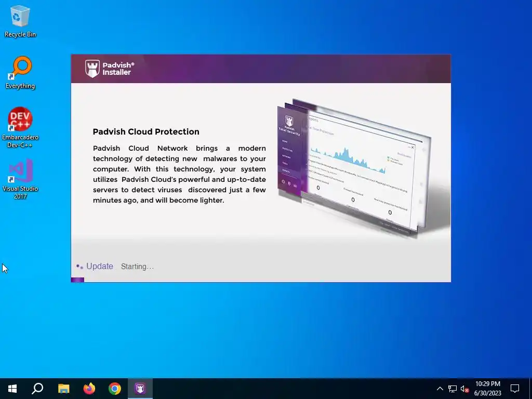
Task: Launch Google Chrome from the taskbar
Action: [115, 389]
